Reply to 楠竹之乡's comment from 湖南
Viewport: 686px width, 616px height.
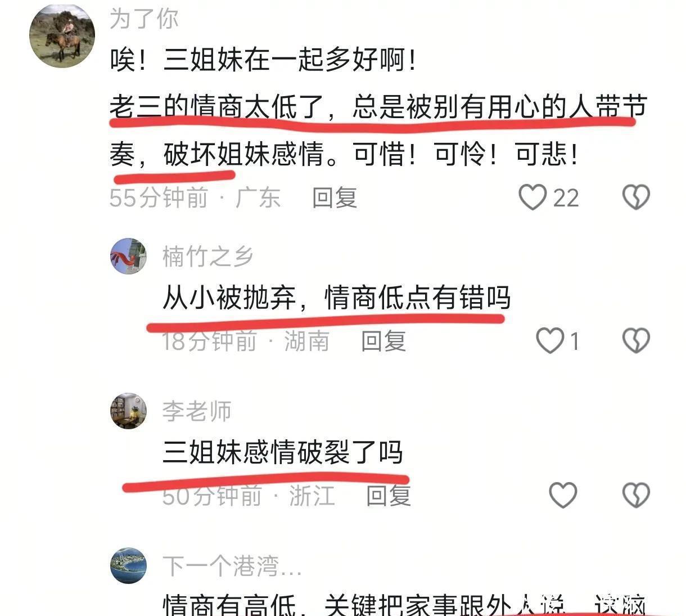(383, 341)
